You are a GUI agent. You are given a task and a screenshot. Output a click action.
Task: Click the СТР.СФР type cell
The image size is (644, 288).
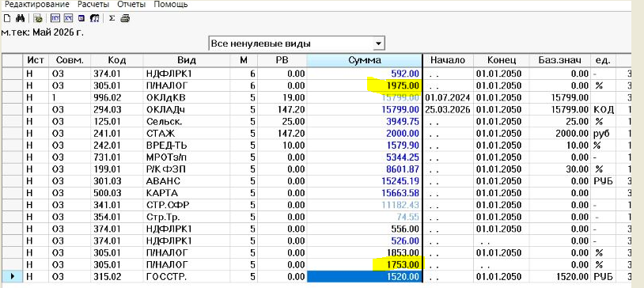point(187,205)
